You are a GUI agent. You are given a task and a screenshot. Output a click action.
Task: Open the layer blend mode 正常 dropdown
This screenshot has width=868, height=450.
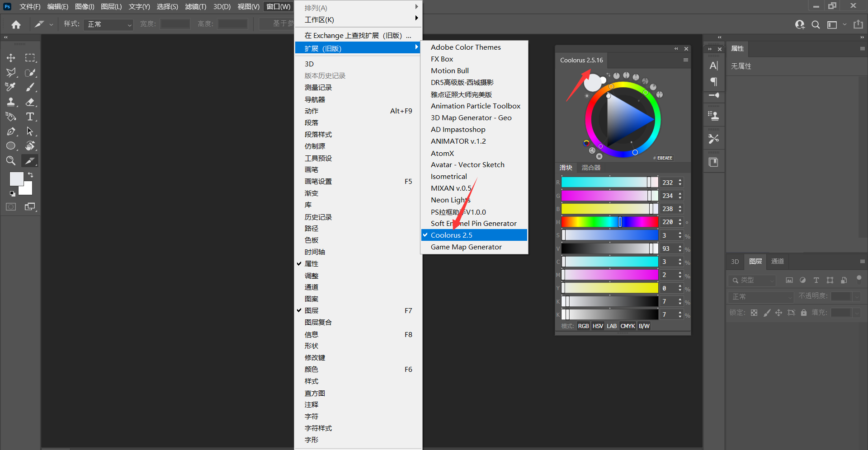tap(762, 296)
